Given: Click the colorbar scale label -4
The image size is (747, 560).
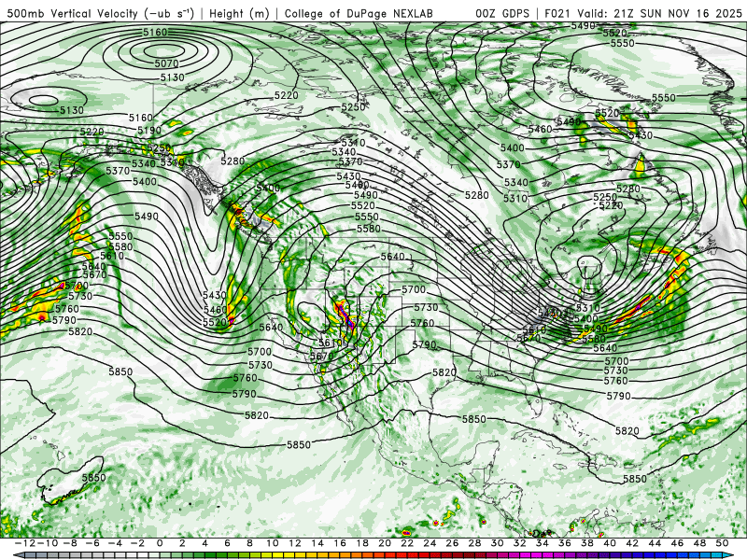Looking at the screenshot, I should (x=116, y=543).
